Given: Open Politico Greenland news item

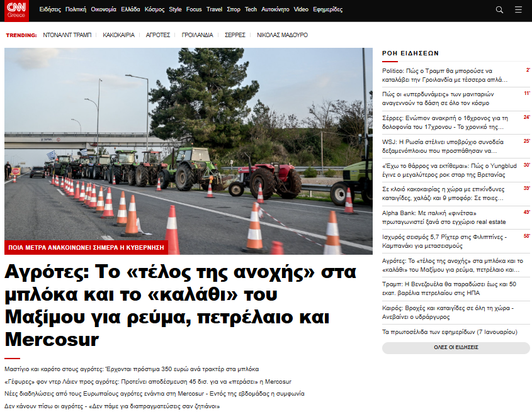Looking at the screenshot, I should [x=446, y=75].
